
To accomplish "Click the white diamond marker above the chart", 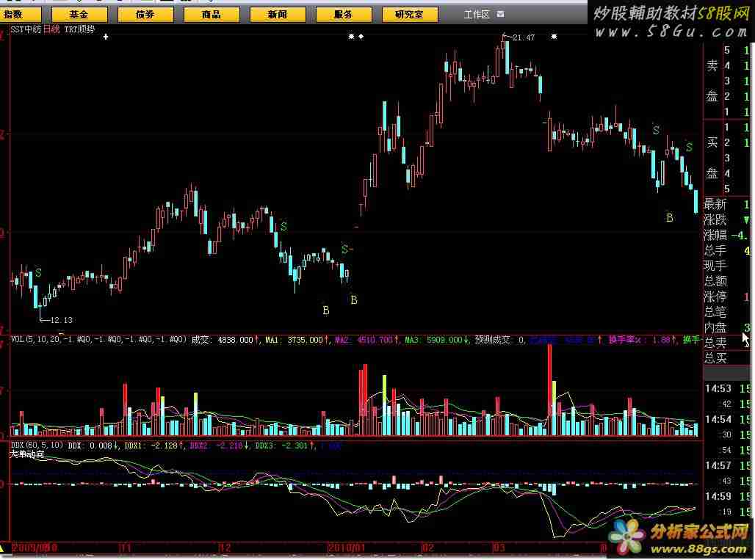I will 361,36.
